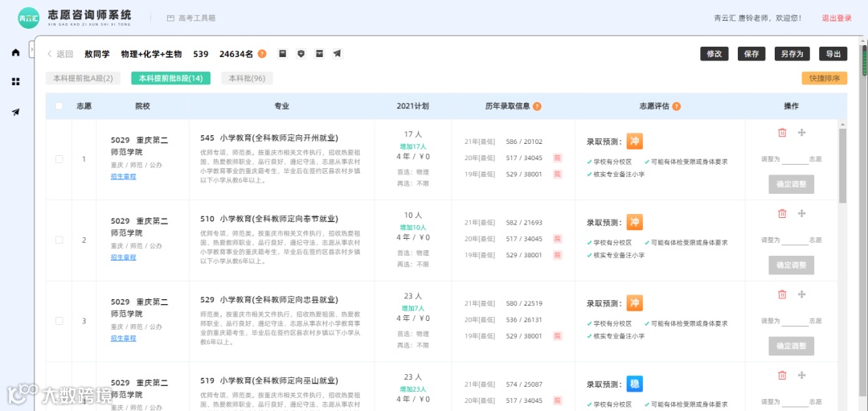Delete the 545 小学教育 volunteer row
Viewport: 868px width, 411px height.
(x=782, y=133)
